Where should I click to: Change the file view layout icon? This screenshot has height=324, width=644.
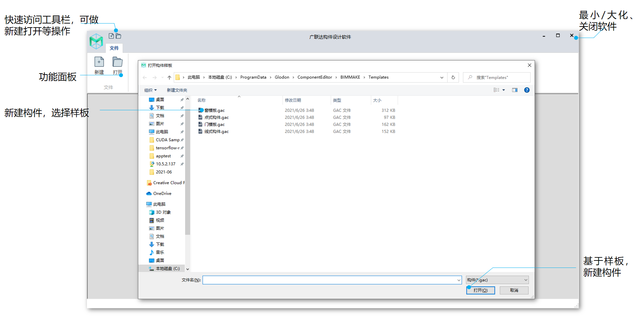[x=496, y=90]
